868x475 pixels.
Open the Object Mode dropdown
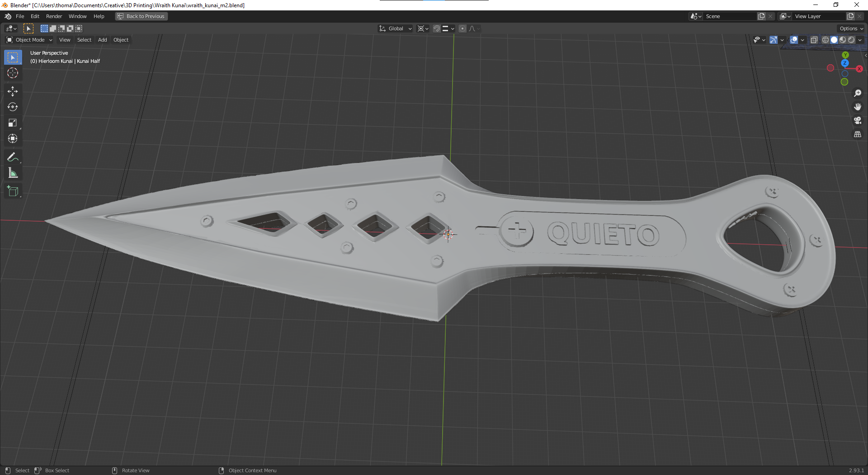pyautogui.click(x=29, y=40)
